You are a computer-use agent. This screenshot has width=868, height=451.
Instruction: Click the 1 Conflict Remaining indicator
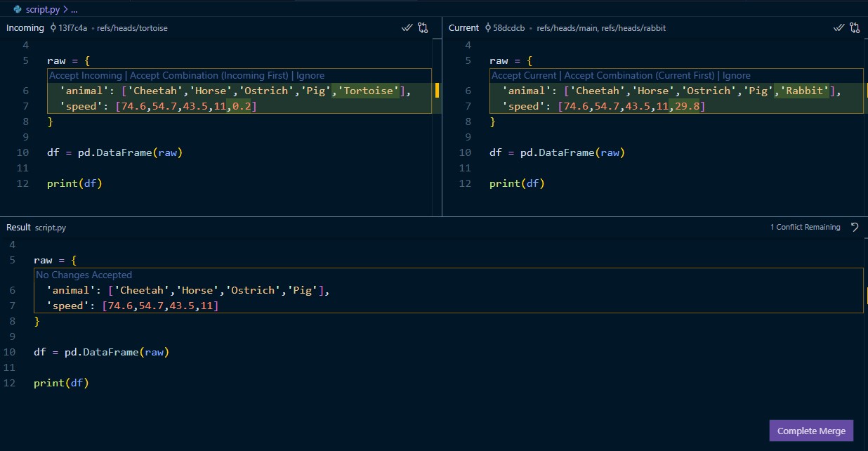click(x=805, y=227)
